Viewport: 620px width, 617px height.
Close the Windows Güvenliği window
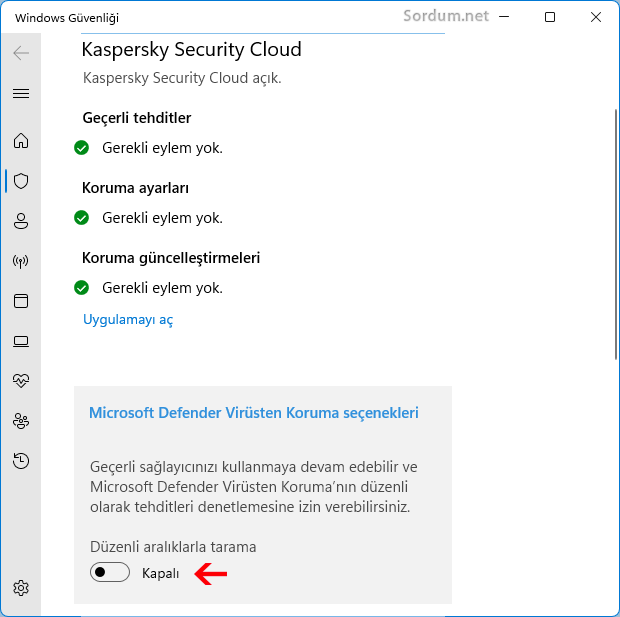595,17
